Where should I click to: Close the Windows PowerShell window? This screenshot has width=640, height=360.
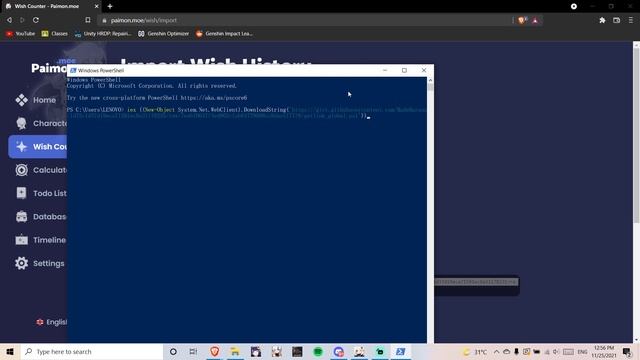(424, 70)
